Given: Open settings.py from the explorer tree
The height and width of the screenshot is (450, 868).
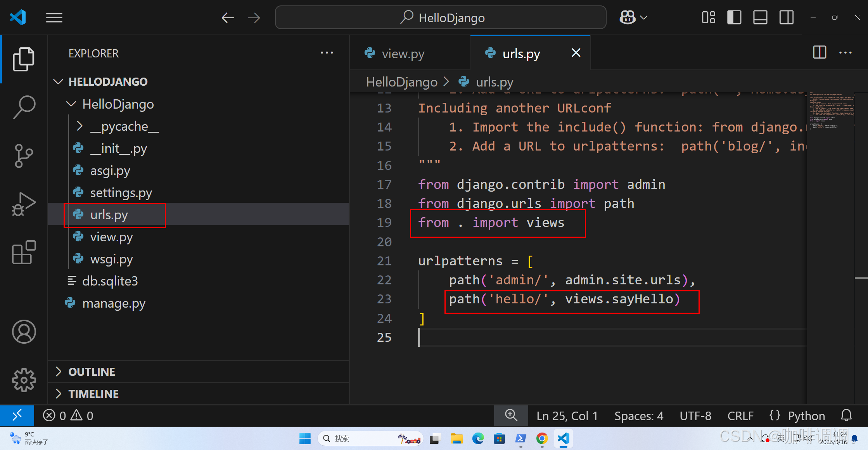Looking at the screenshot, I should point(121,192).
